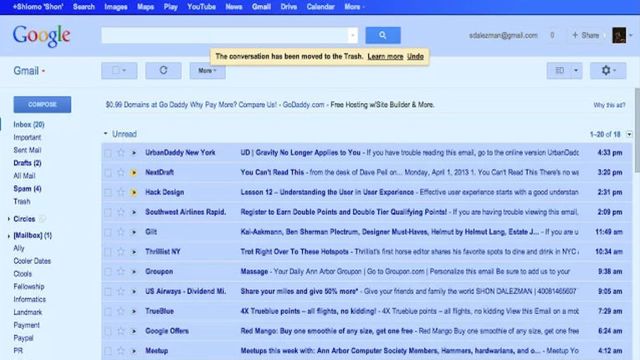Open Drive from the top bar
Viewport: 640px width, 360px height.
[289, 7]
